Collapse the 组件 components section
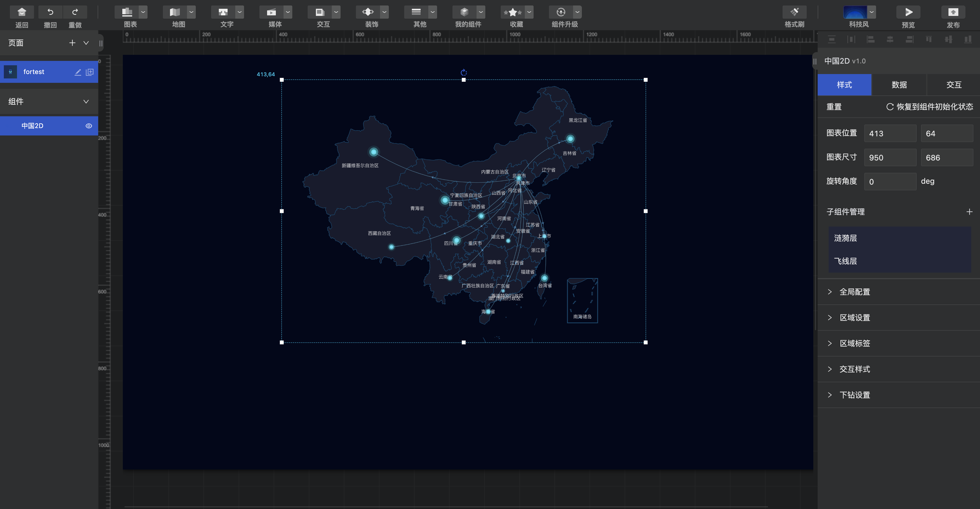This screenshot has width=980, height=509. pyautogui.click(x=86, y=101)
